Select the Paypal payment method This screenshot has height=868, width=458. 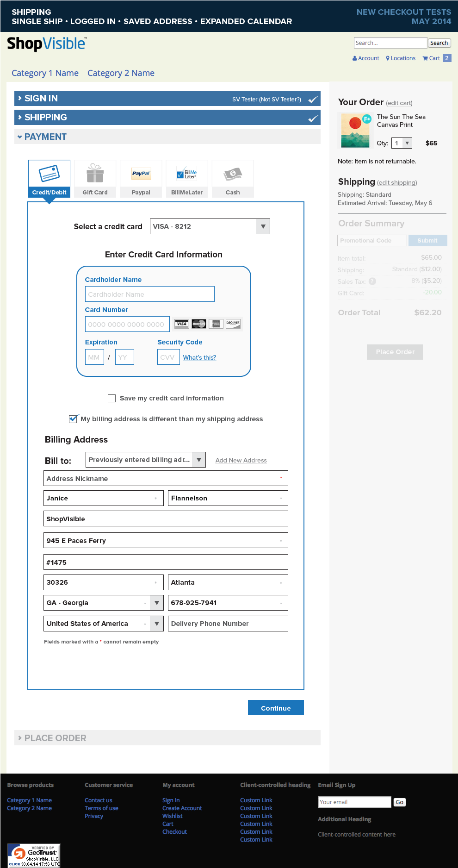pos(141,179)
